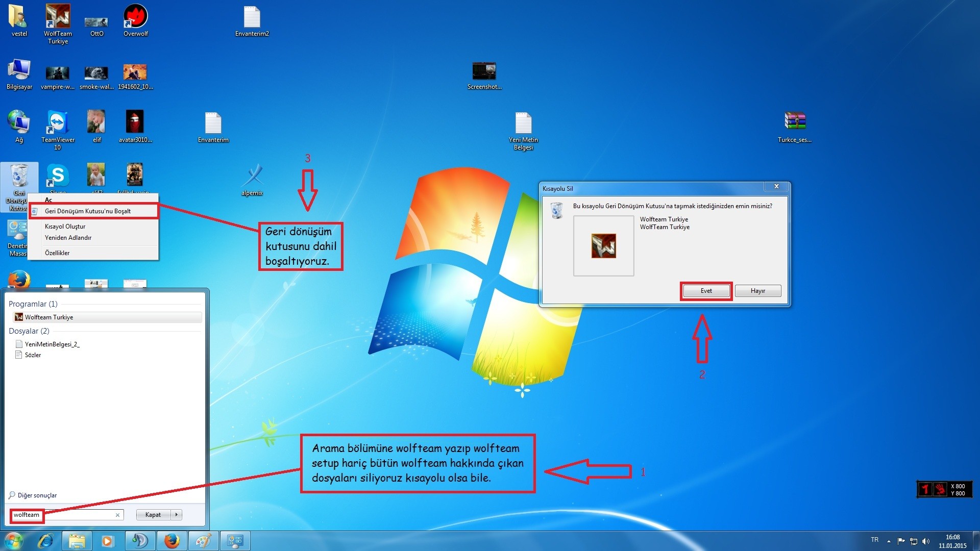Open the Overwolf desktop shortcut
980x551 pixels.
point(136,20)
